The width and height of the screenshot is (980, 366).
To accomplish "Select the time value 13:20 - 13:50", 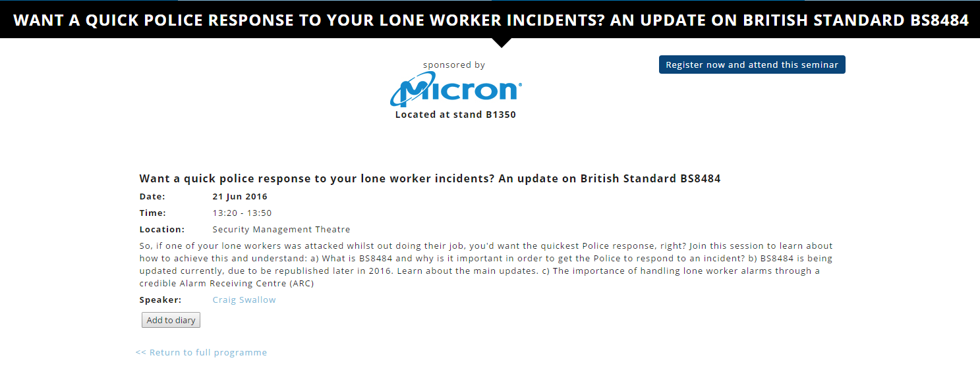I will (x=242, y=213).
